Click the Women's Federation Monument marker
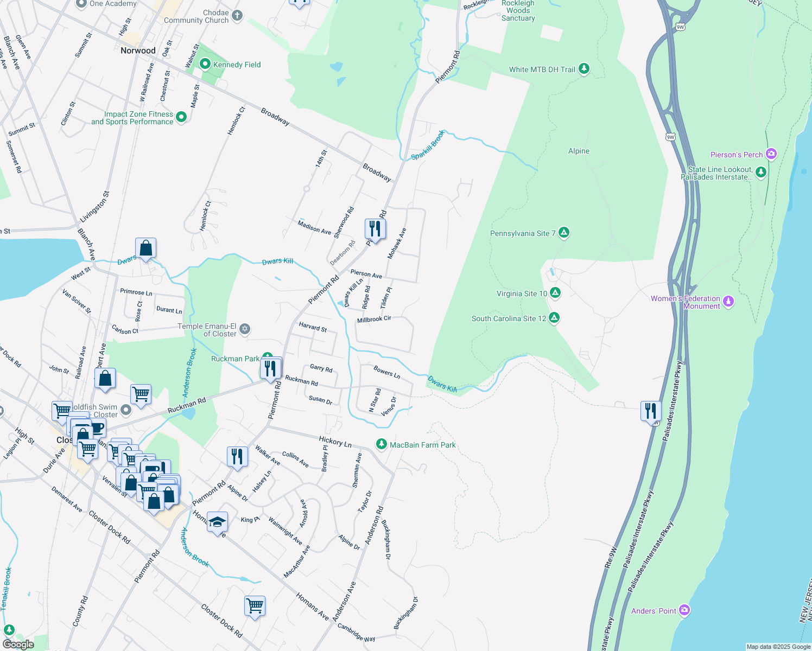This screenshot has height=651, width=812. tap(728, 302)
